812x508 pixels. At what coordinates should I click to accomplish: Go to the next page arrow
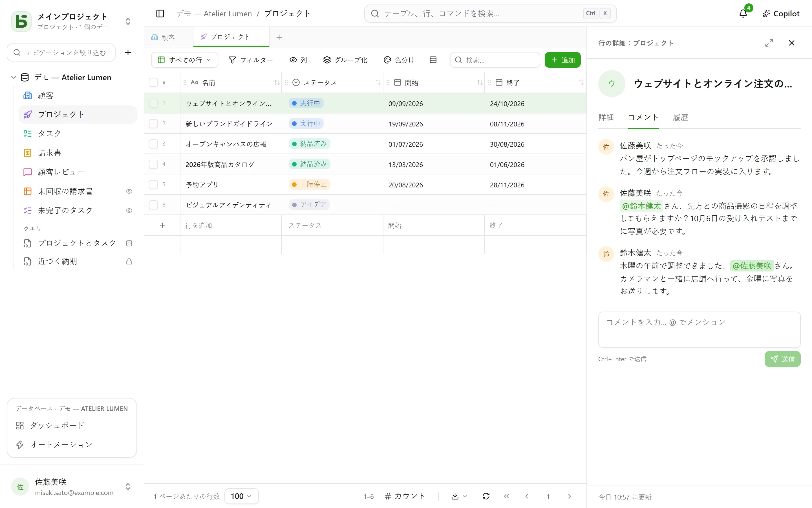click(x=569, y=496)
